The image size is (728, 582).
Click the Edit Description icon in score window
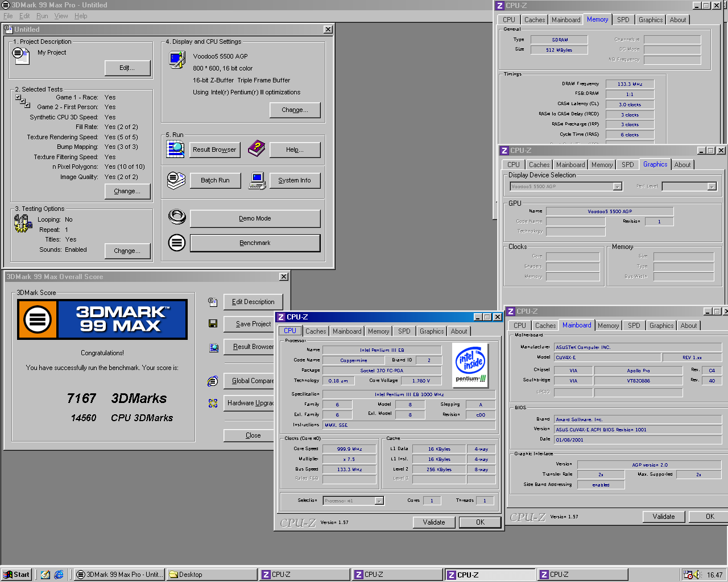(x=213, y=302)
